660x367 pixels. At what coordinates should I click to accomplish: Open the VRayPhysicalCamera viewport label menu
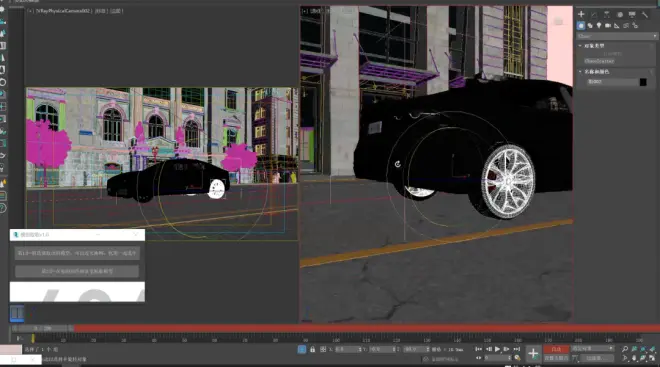[63, 11]
